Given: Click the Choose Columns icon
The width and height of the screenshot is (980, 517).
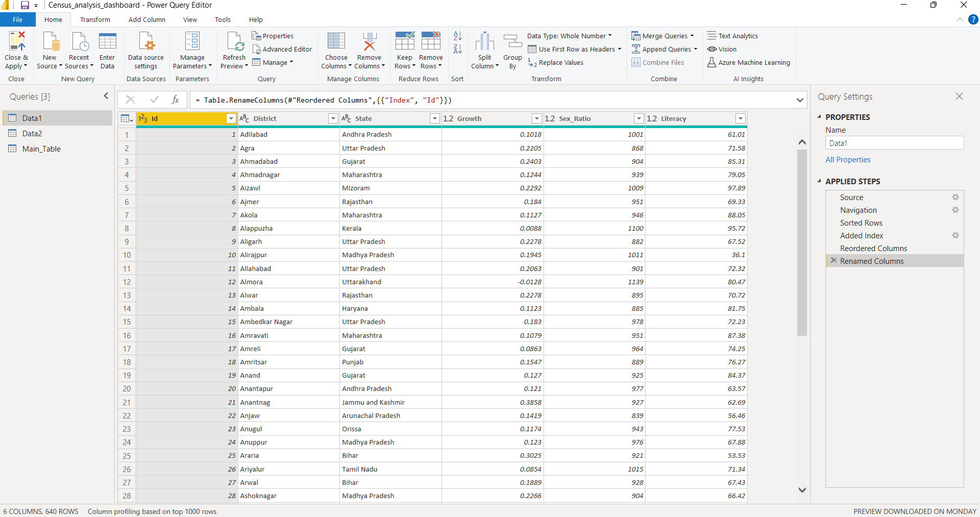Looking at the screenshot, I should 335,50.
